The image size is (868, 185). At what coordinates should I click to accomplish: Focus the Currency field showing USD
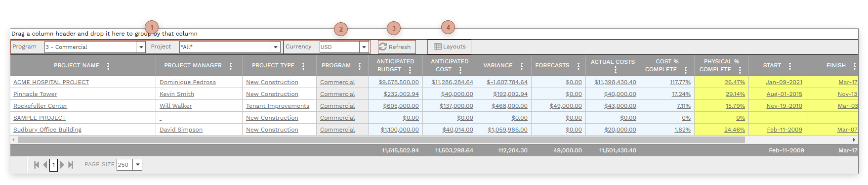click(340, 47)
